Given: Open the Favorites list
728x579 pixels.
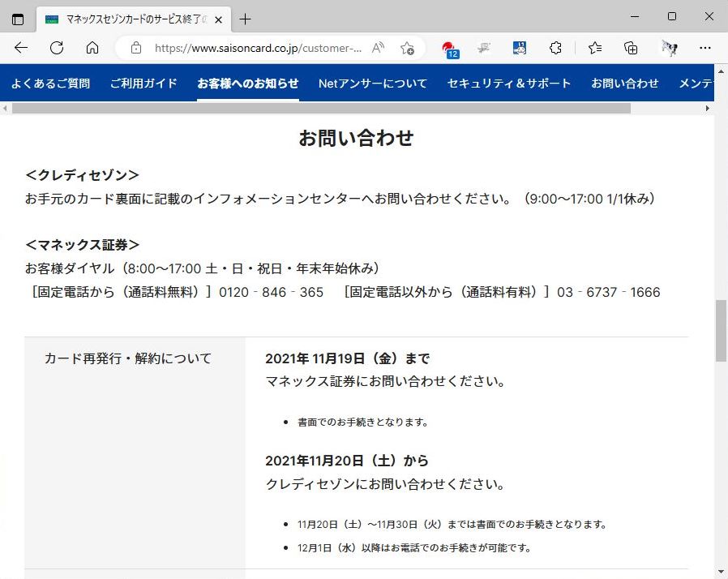Looking at the screenshot, I should click(595, 48).
